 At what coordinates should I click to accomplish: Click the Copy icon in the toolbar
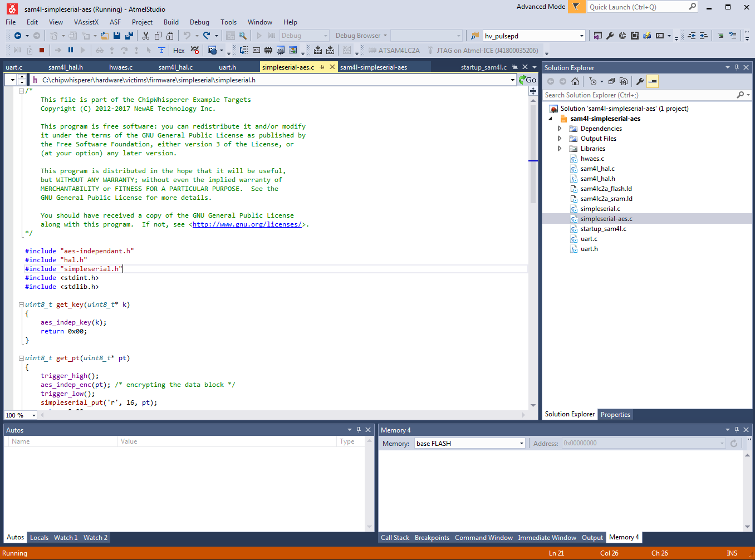point(158,36)
